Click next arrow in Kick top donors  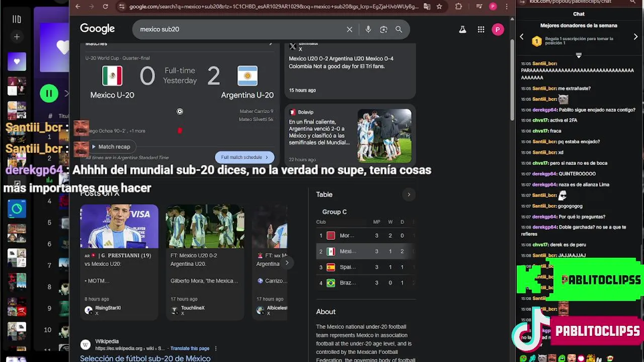[x=635, y=37]
